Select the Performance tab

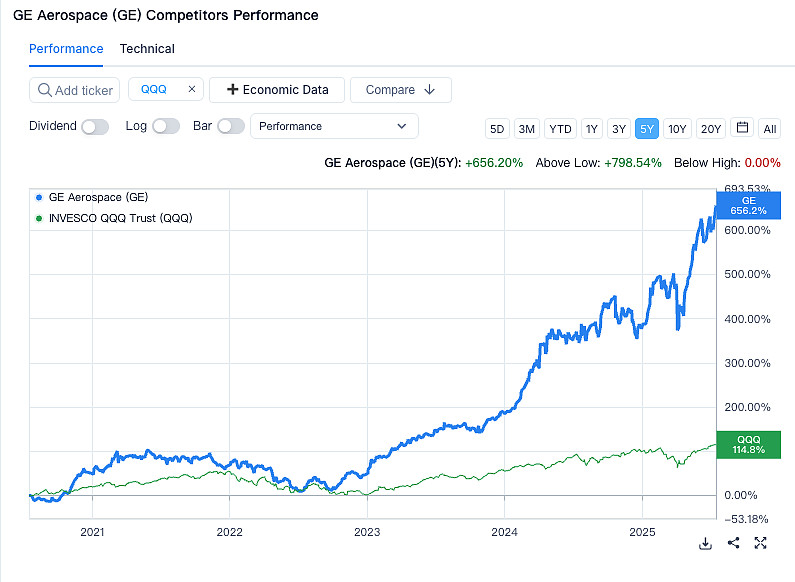[66, 49]
